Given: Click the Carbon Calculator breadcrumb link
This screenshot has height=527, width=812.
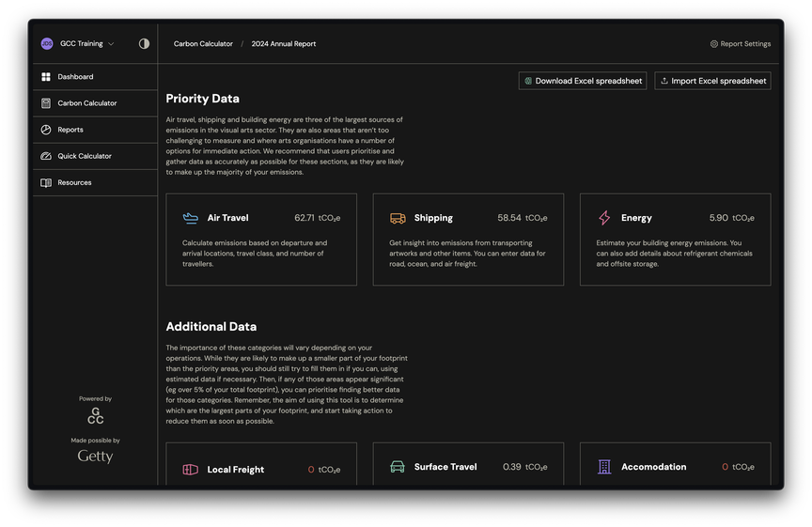Looking at the screenshot, I should point(203,44).
